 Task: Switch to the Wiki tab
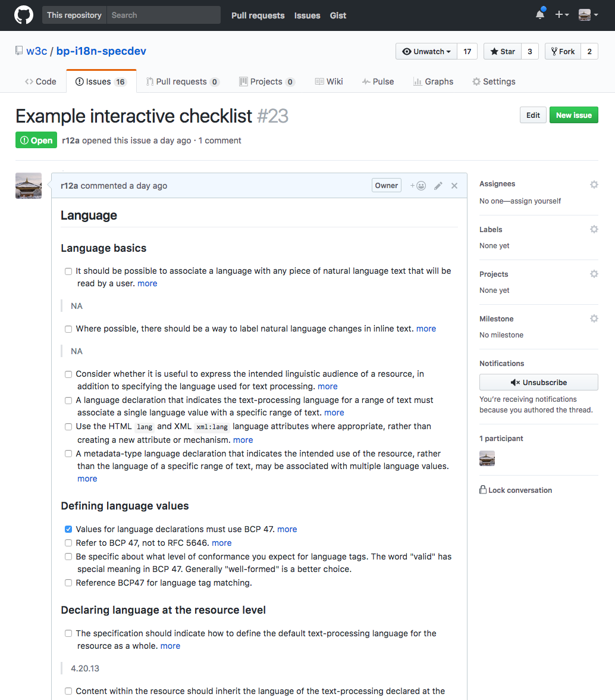click(329, 82)
